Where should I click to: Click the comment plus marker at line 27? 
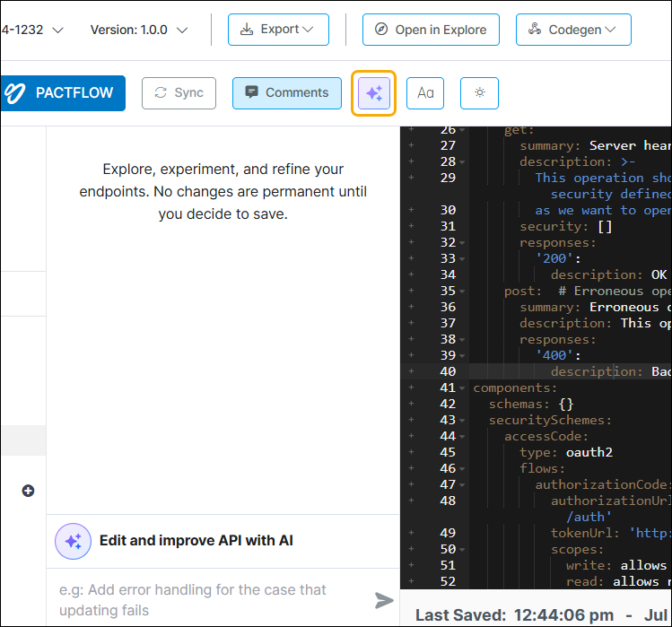click(412, 145)
